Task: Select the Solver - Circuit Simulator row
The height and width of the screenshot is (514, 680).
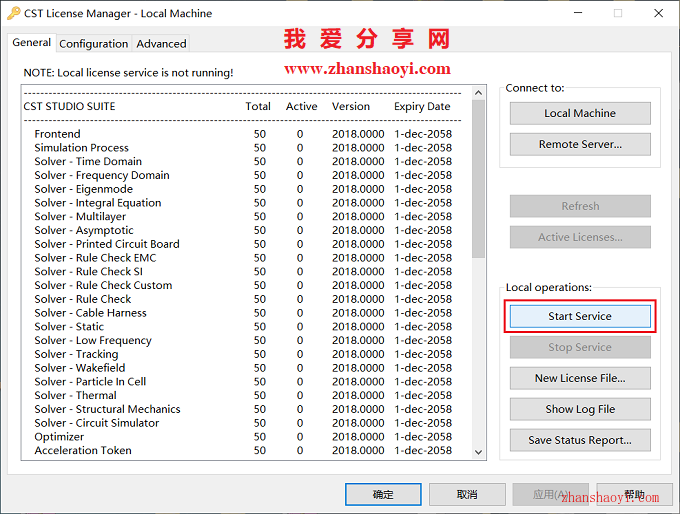Action: point(243,423)
